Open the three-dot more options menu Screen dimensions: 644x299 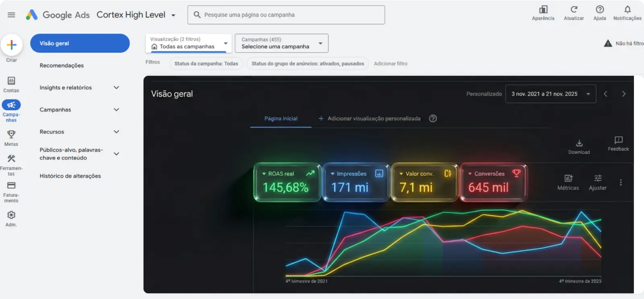tap(621, 182)
